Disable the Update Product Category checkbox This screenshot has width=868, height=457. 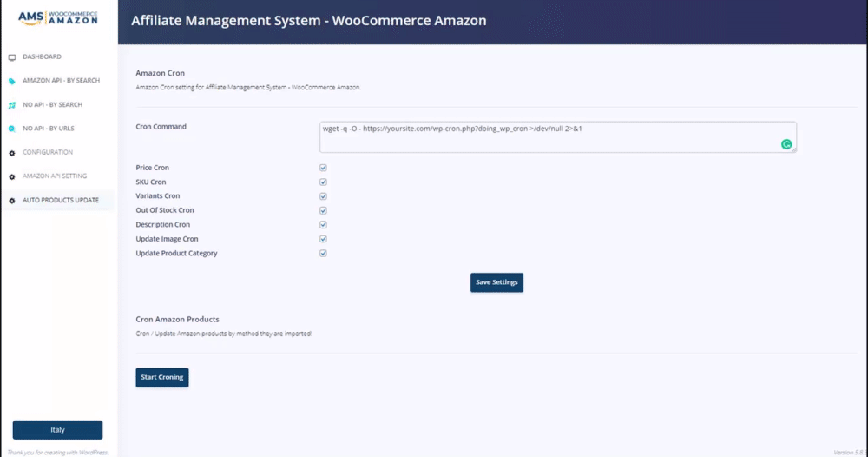tap(323, 253)
